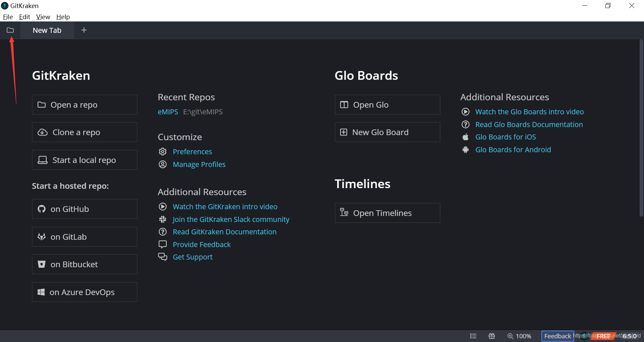Select the New Tab tab
The image size is (644, 342).
pos(47,31)
